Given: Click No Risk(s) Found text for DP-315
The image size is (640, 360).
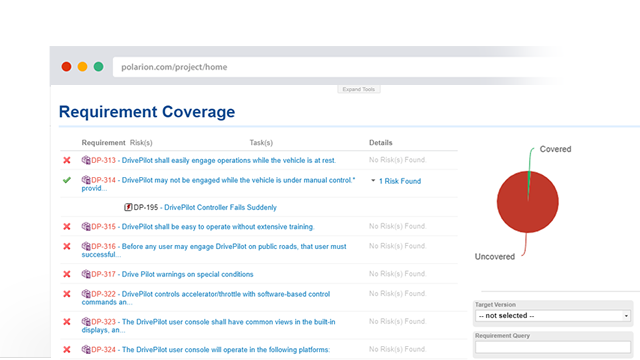Looking at the screenshot, I should click(x=398, y=226).
